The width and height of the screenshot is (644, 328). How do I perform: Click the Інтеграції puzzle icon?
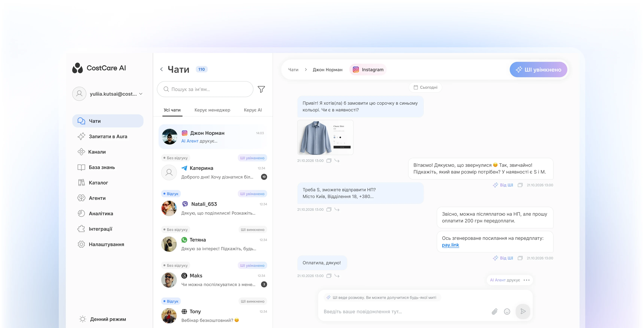81,229
